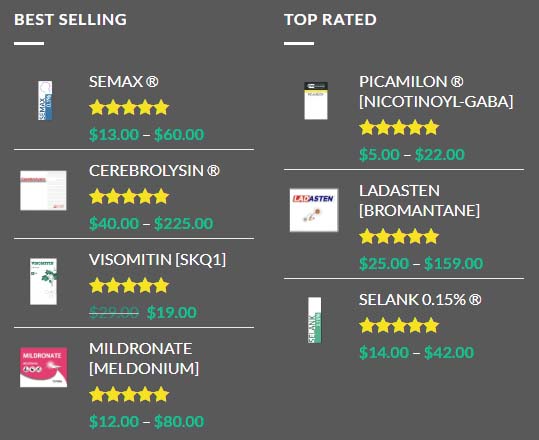Viewport: 539px width, 440px height.
Task: Click the five stars under Ladasten
Action: [x=399, y=237]
